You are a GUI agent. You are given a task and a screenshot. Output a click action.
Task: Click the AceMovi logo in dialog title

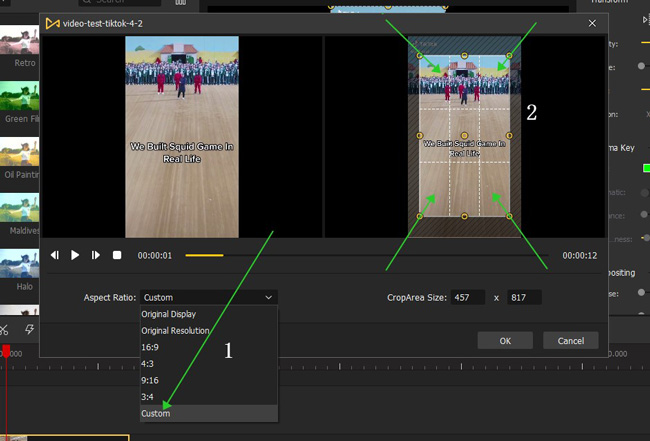(x=53, y=24)
